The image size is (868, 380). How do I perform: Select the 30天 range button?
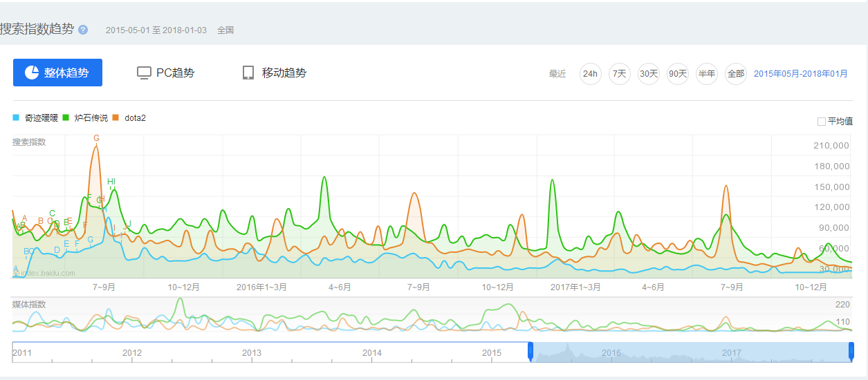click(648, 74)
